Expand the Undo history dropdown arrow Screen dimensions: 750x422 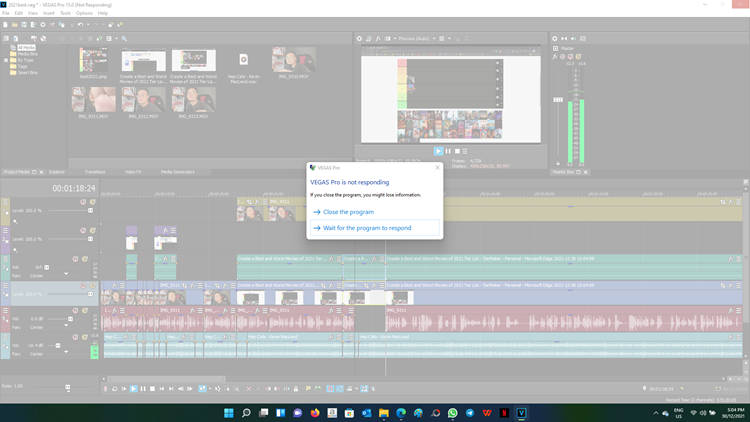pyautogui.click(x=88, y=24)
